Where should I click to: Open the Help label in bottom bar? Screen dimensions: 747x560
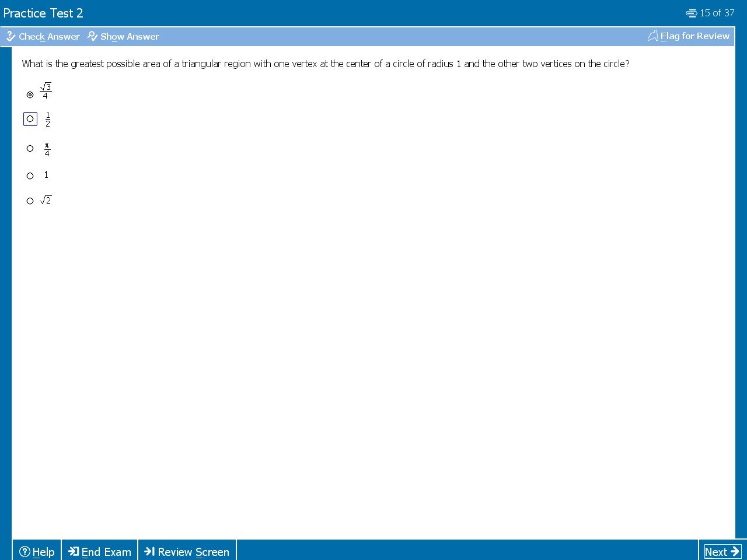click(43, 552)
